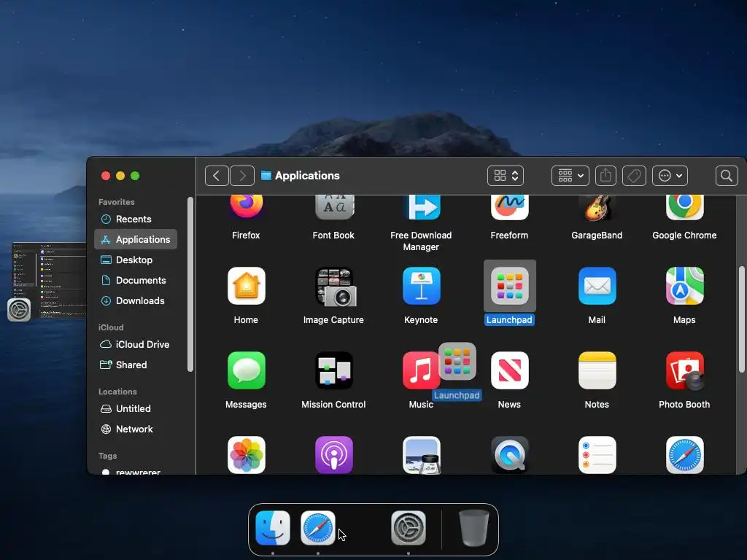Select the Music app icon
Viewport: 747px width, 560px height.
419,370
